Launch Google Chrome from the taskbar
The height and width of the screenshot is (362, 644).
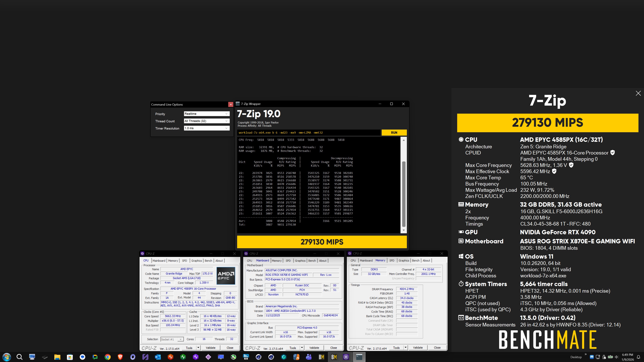click(108, 357)
